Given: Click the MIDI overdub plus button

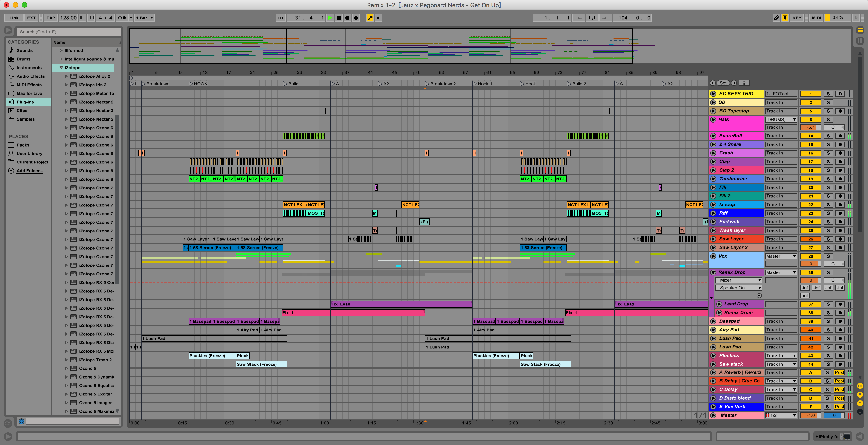Looking at the screenshot, I should click(356, 18).
